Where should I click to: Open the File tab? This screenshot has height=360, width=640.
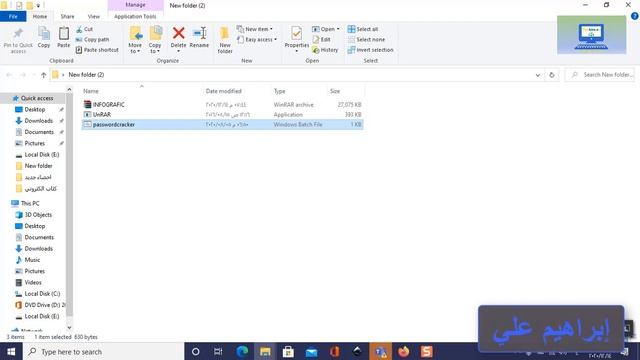13,16
